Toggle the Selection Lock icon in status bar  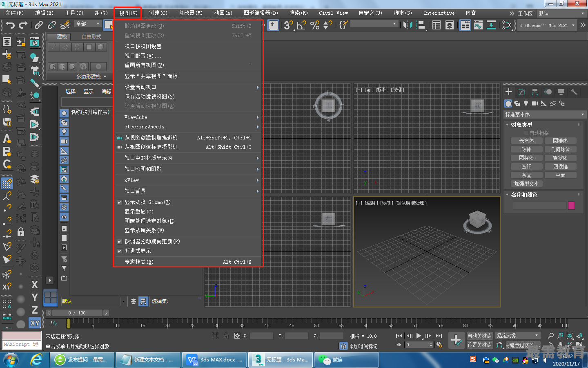pyautogui.click(x=226, y=336)
